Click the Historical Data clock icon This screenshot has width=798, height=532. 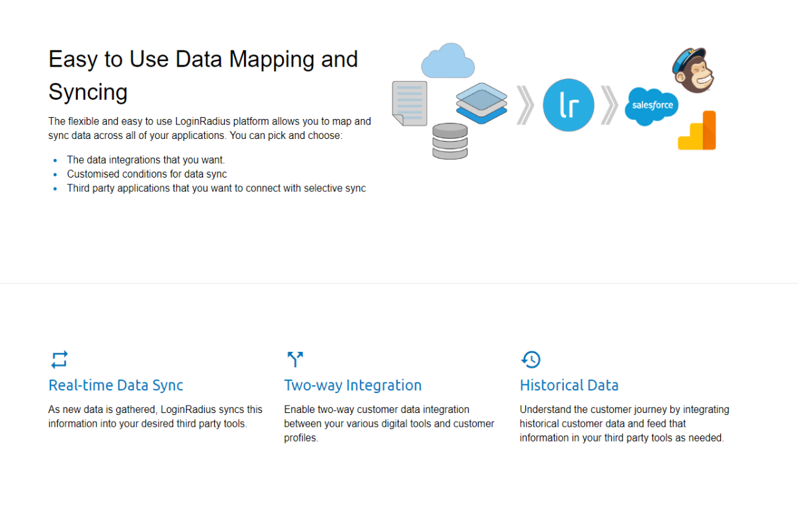tap(530, 360)
